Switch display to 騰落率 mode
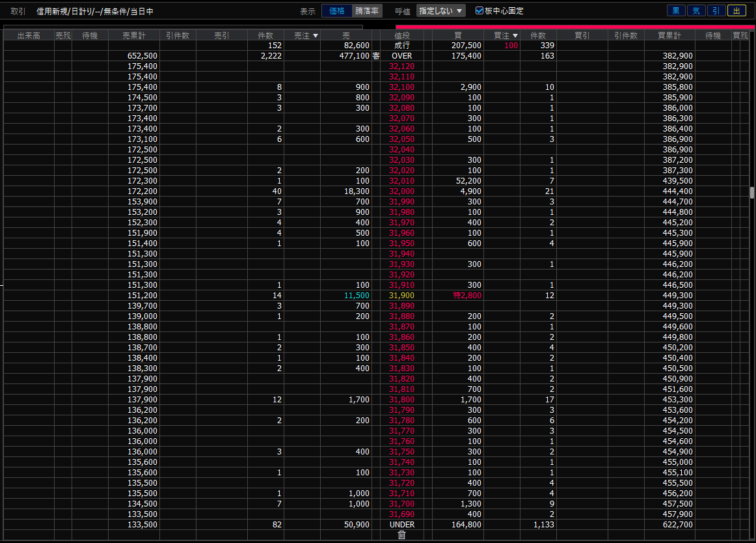 pyautogui.click(x=366, y=11)
